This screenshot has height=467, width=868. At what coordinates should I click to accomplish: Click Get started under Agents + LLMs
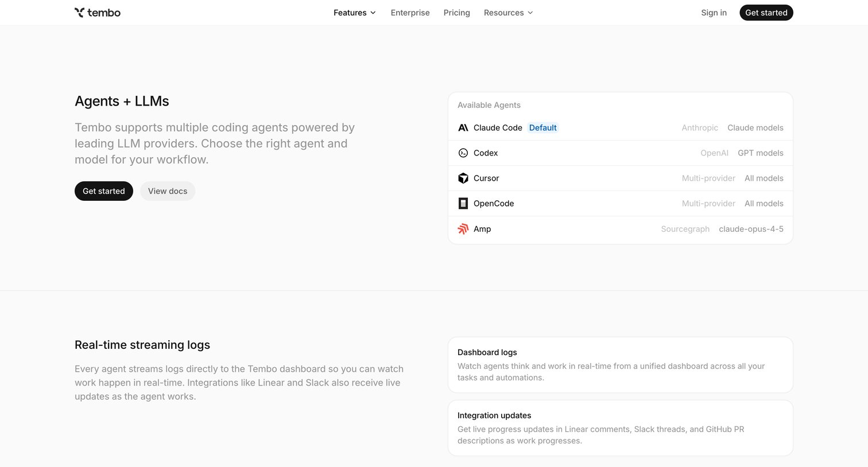point(104,191)
